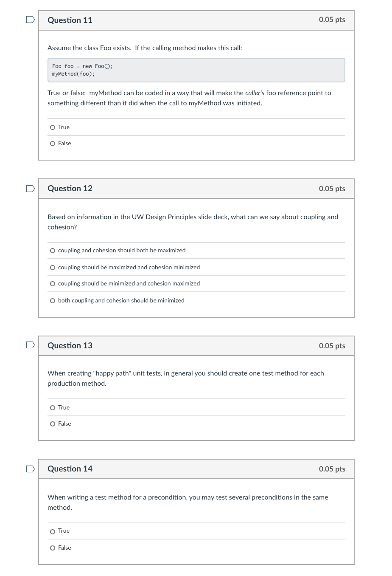Select True for Question 11
This screenshot has height=576, width=392.
coord(53,127)
